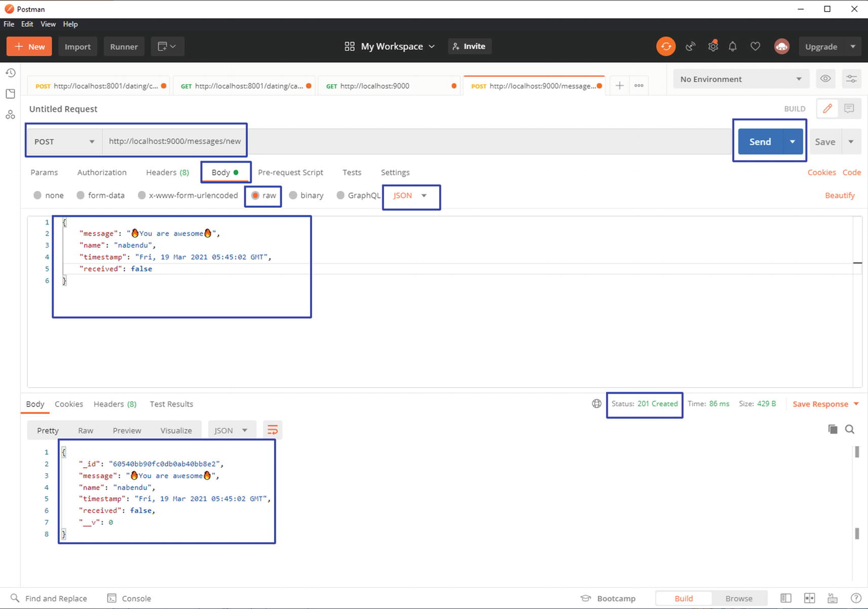Open History from the left sidebar

(x=10, y=73)
